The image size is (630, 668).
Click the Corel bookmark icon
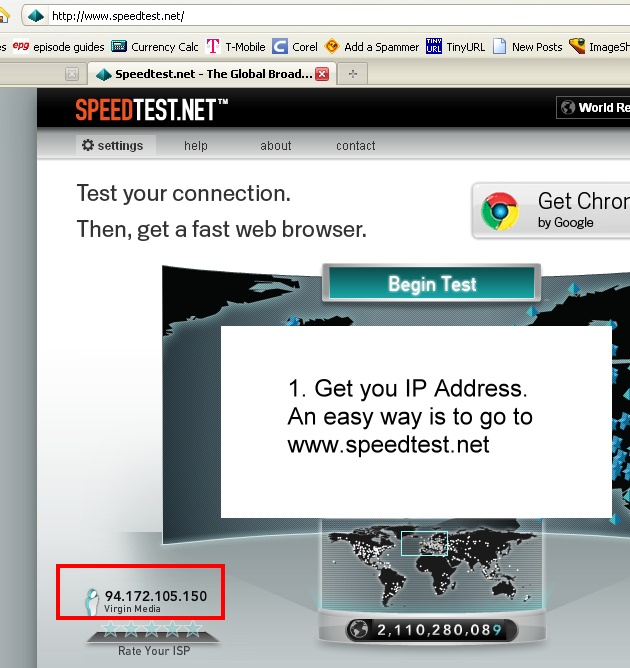280,46
